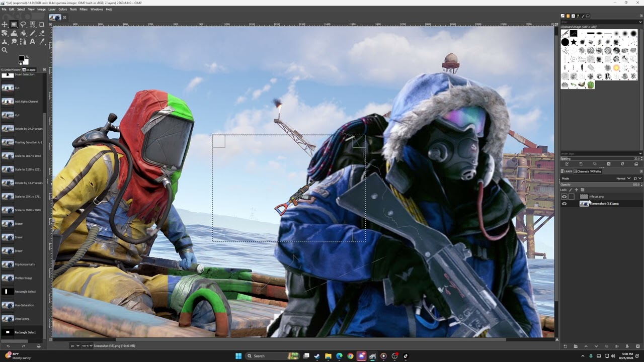Open the Filters menu
Image resolution: width=644 pixels, height=362 pixels.
[84, 9]
